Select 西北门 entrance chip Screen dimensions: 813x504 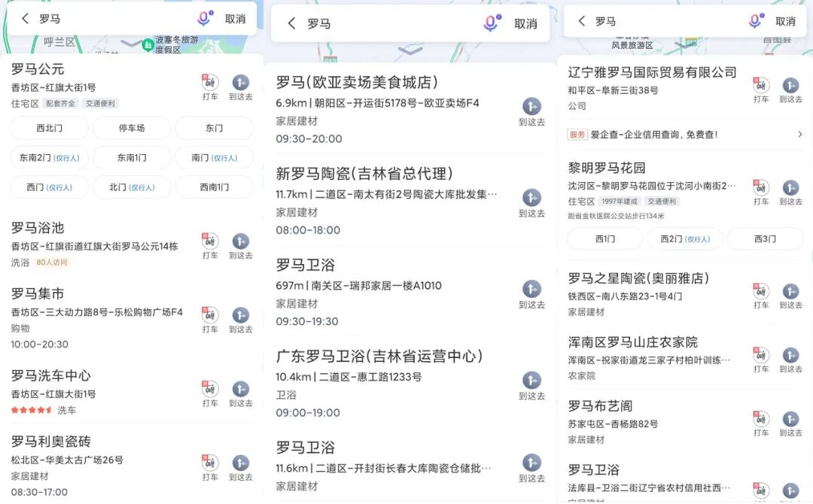(x=49, y=128)
